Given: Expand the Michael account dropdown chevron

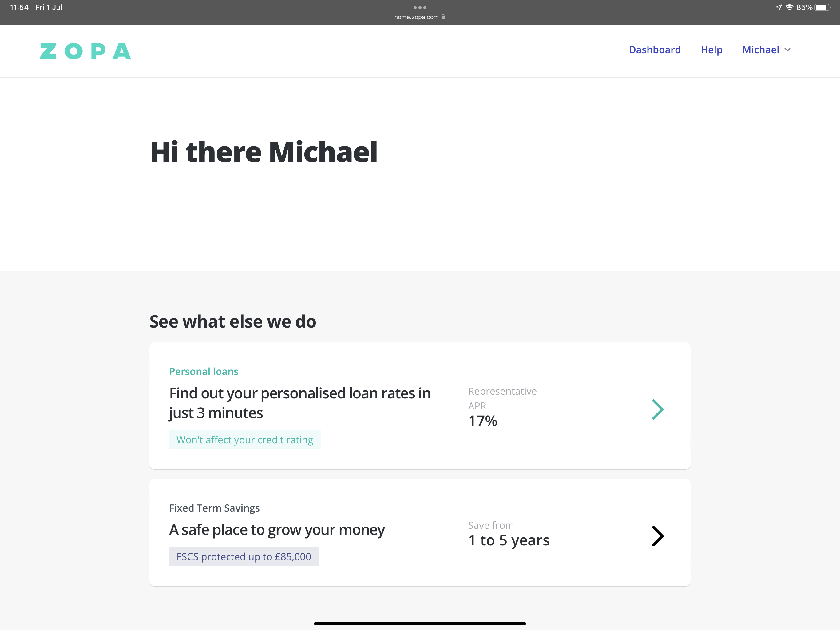Looking at the screenshot, I should click(x=788, y=50).
